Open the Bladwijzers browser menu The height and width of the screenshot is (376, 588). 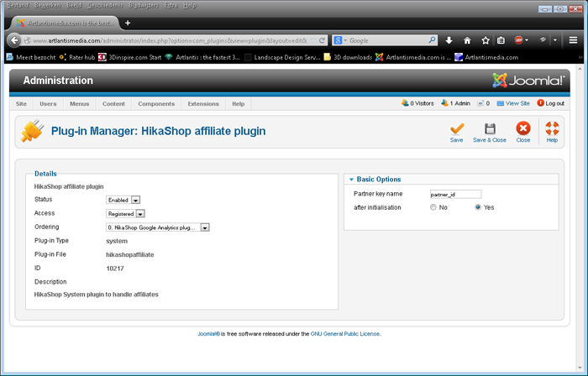click(144, 5)
